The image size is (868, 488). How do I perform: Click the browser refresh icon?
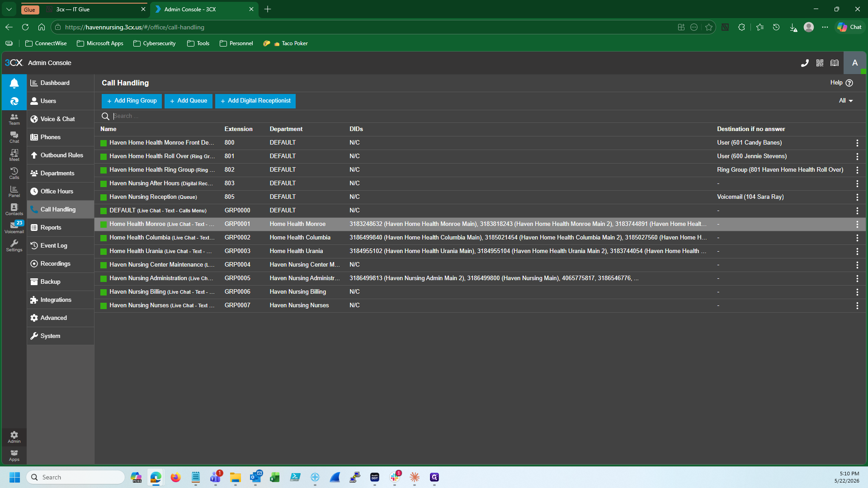25,27
